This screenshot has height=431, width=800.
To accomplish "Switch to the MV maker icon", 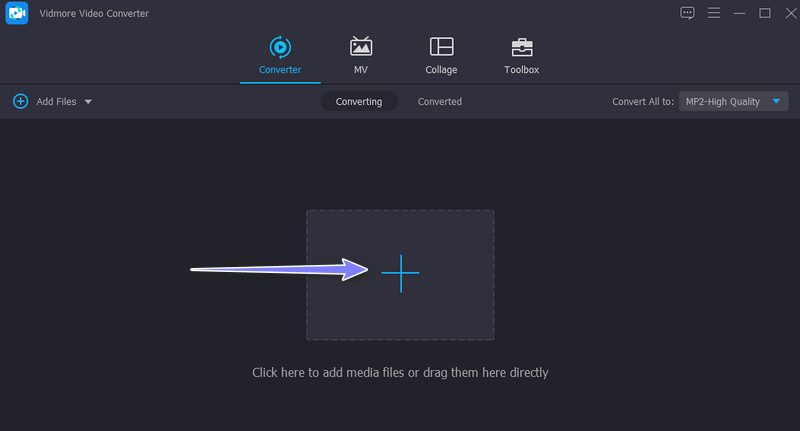I will (x=361, y=47).
